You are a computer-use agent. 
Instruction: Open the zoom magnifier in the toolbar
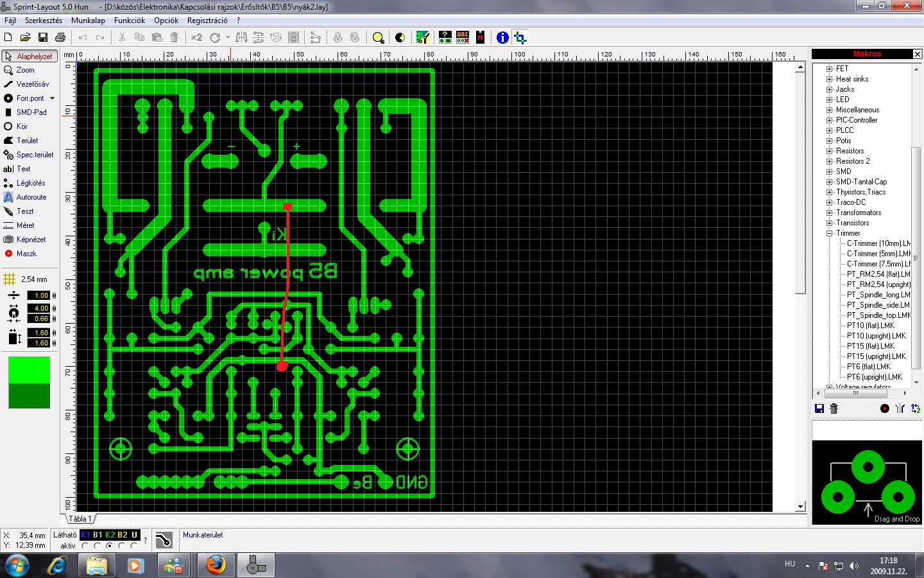tap(379, 37)
